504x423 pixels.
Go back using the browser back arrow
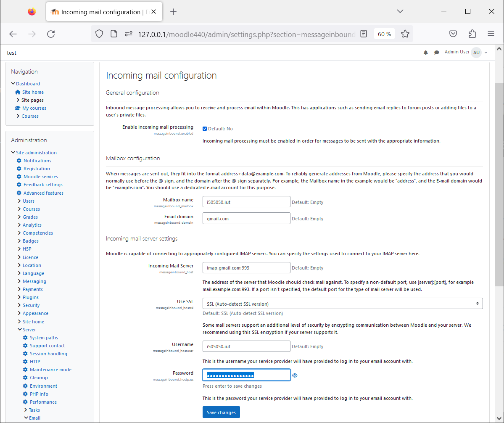pyautogui.click(x=13, y=34)
